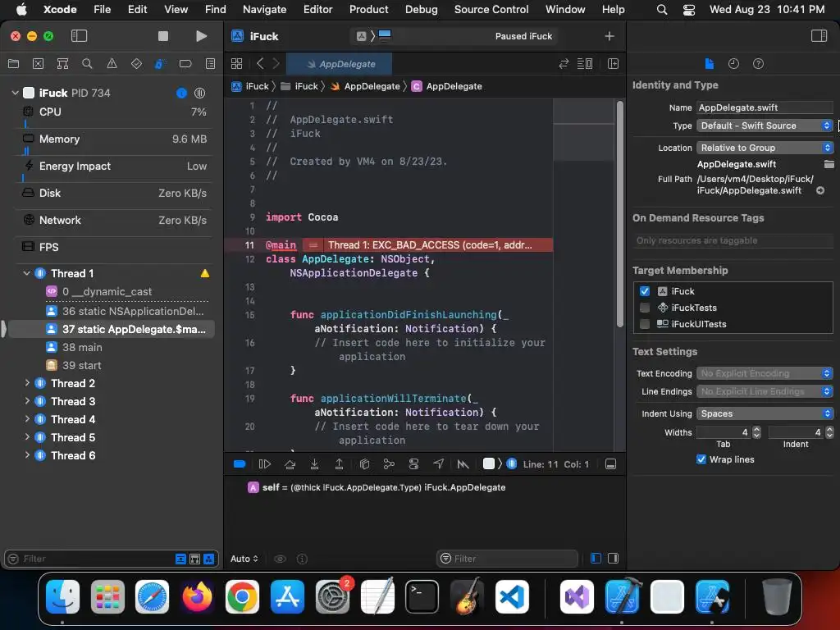Open Debug Memory Graph
840x630 pixels.
[389, 464]
